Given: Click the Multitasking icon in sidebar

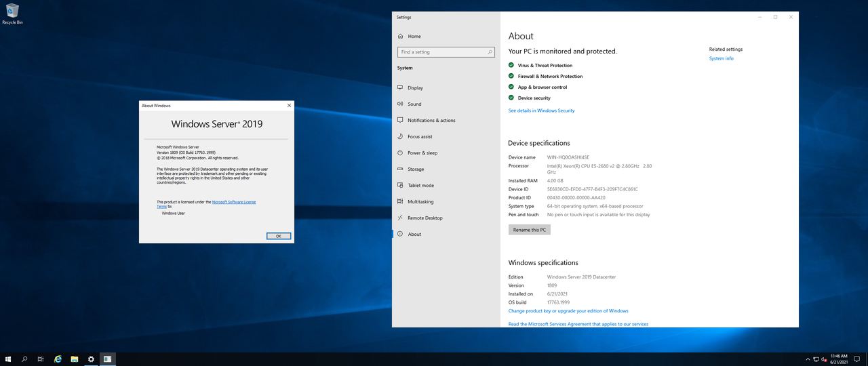Looking at the screenshot, I should point(400,201).
